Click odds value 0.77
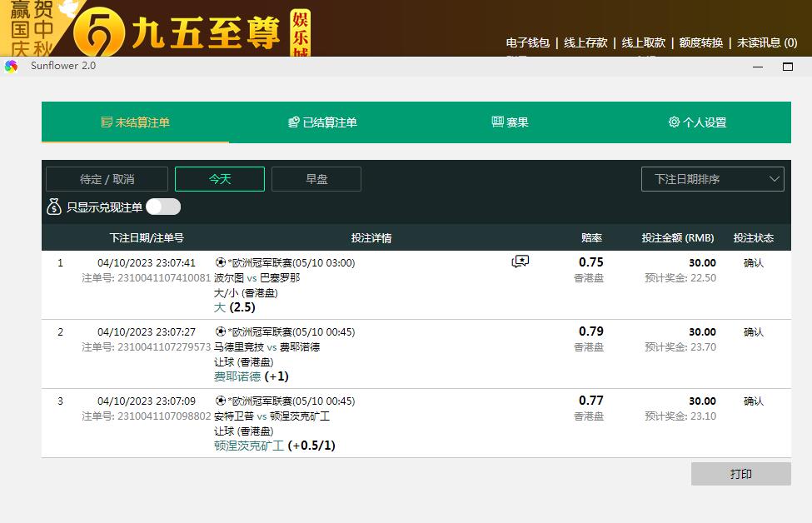The image size is (812, 523). click(590, 401)
